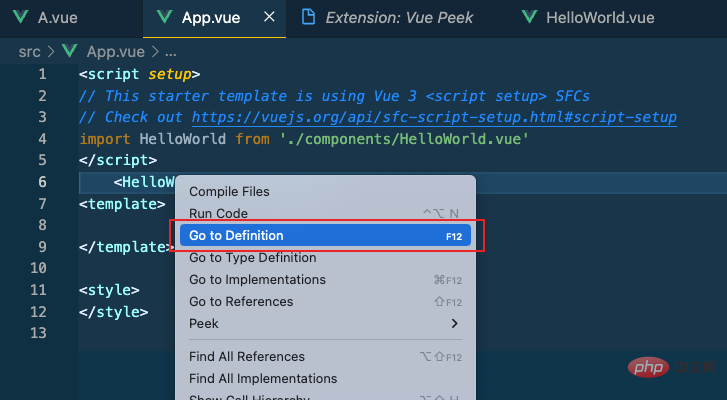
Task: Click the Vue icon in the breadcrumb bar
Action: point(69,50)
